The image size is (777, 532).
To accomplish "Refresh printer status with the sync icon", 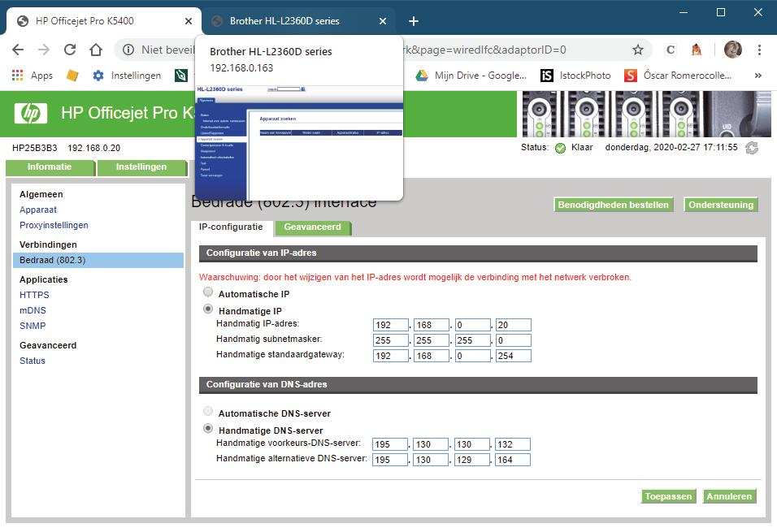I will pyautogui.click(x=752, y=148).
